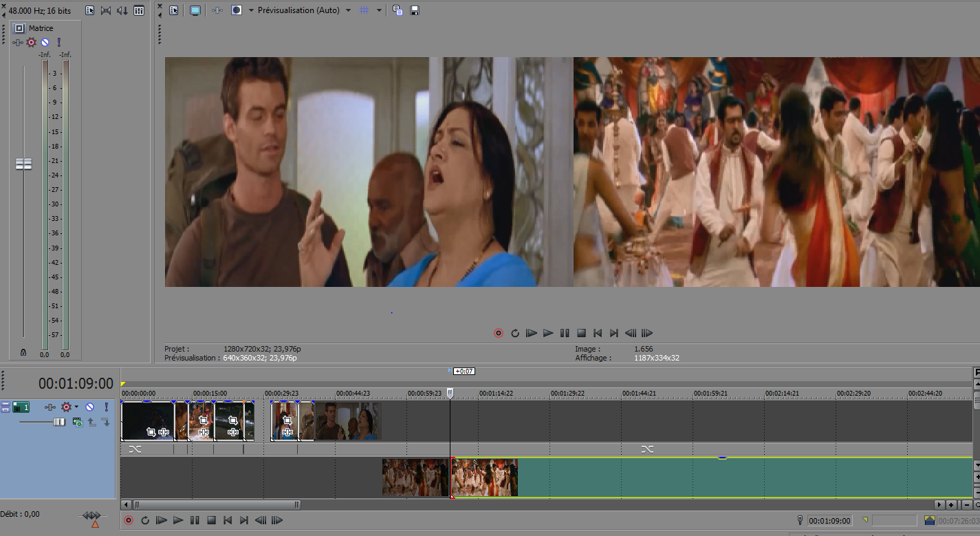This screenshot has height=536, width=980.
Task: Open video output FX in preview toolbar
Action: pyautogui.click(x=217, y=10)
